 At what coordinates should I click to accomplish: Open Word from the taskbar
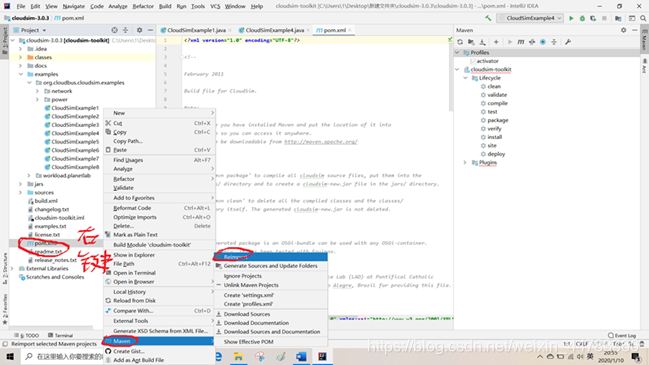coord(301,356)
